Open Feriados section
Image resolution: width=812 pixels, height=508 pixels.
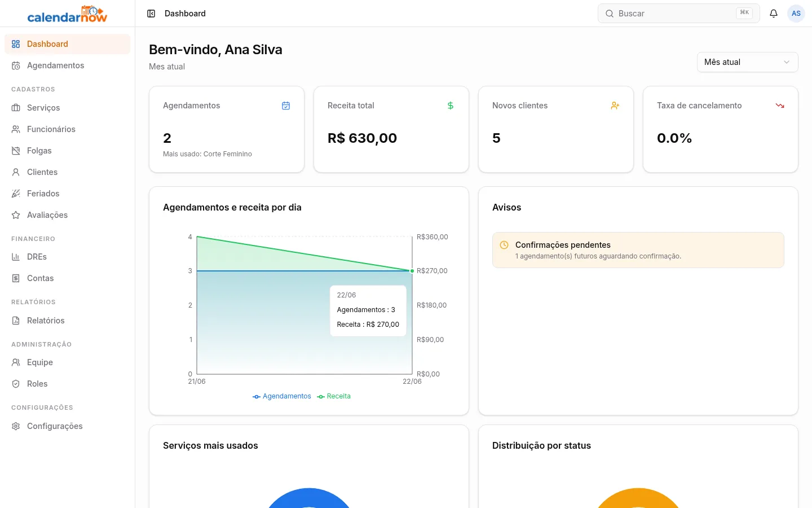(x=67, y=194)
